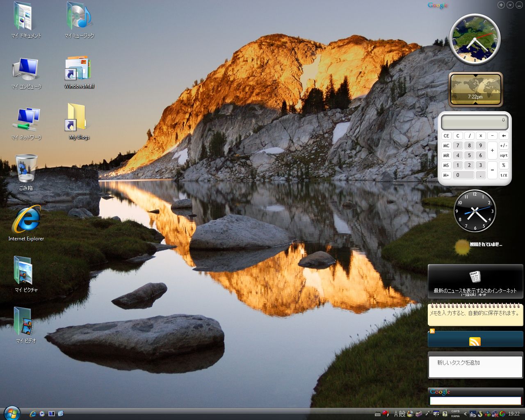Click the first tray icon after the arrow
525x420 pixels.
pos(473,414)
